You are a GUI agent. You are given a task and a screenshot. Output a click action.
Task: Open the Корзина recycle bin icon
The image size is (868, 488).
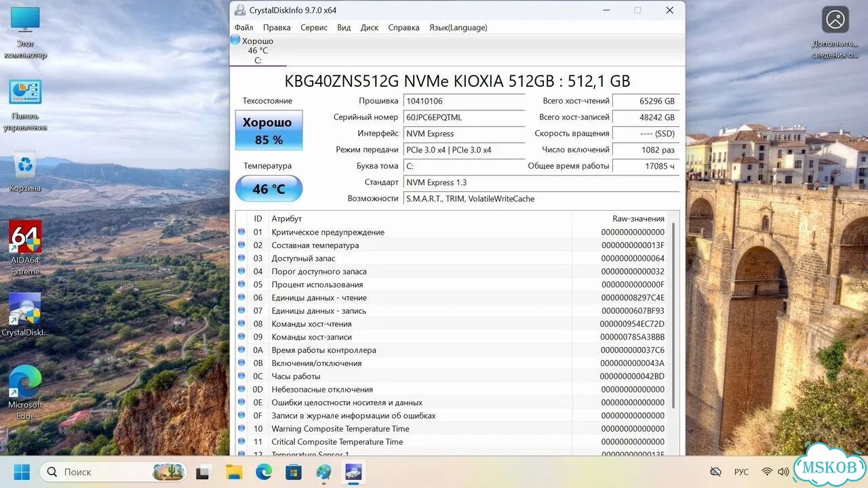[25, 172]
